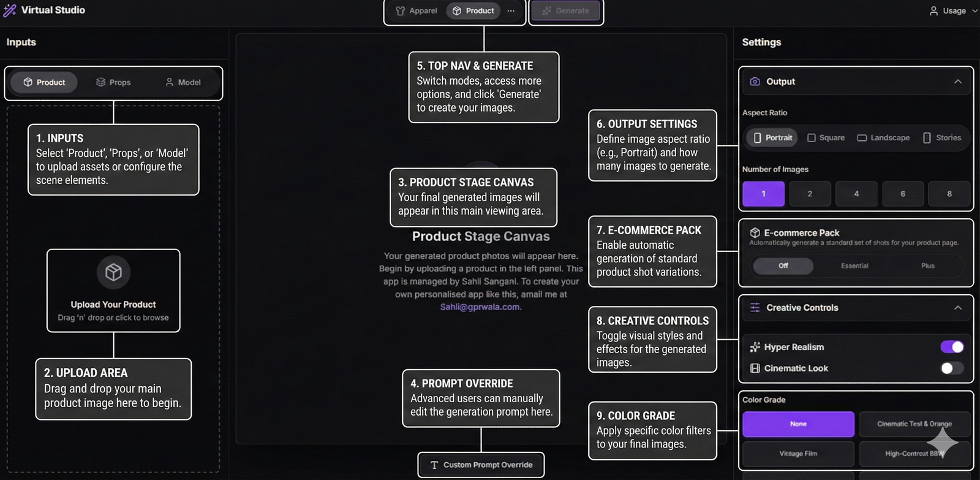Click the E-commerce Pack box icon
Image resolution: width=980 pixels, height=480 pixels.
pos(755,233)
